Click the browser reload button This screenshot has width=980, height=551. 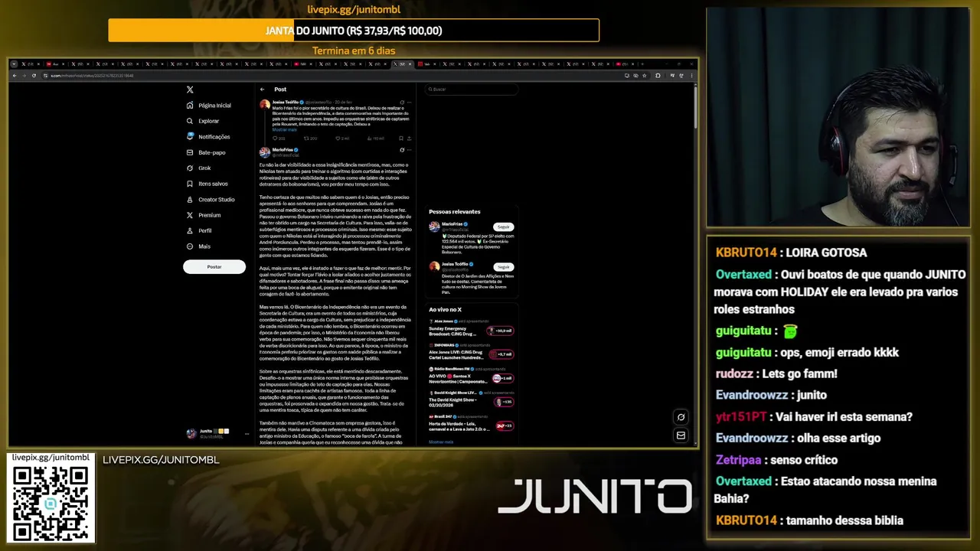click(34, 76)
